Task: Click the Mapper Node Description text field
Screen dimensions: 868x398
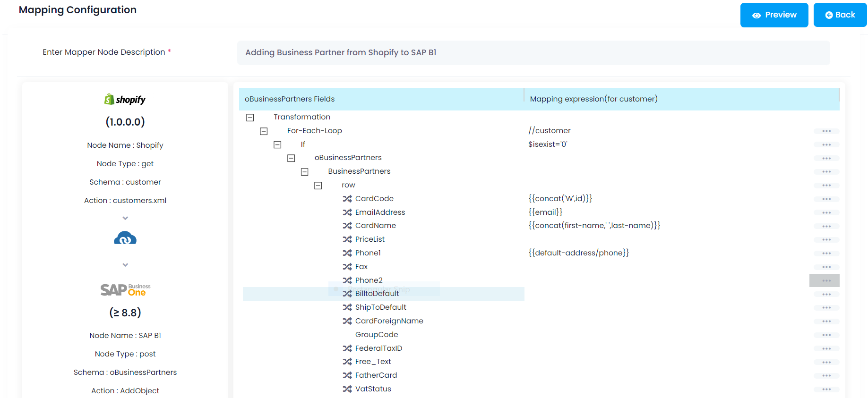Action: point(533,53)
